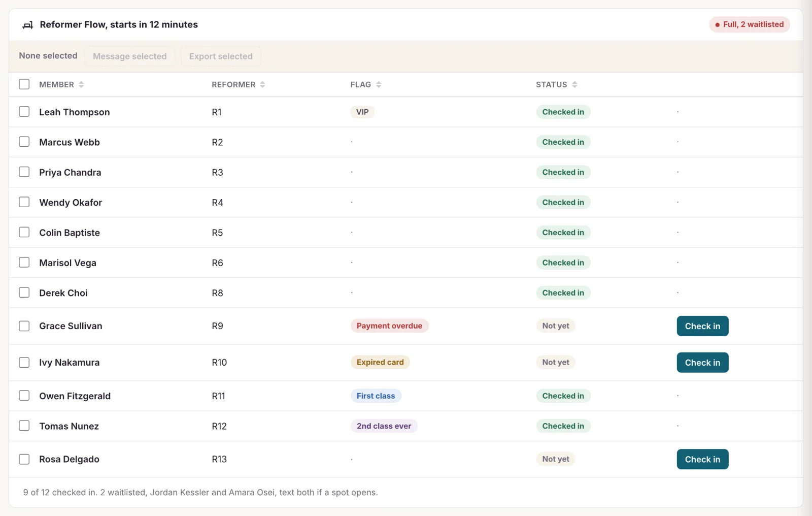Viewport: 812px width, 516px height.
Task: Tick Ivy Nakamura's checkbox
Action: click(x=24, y=363)
